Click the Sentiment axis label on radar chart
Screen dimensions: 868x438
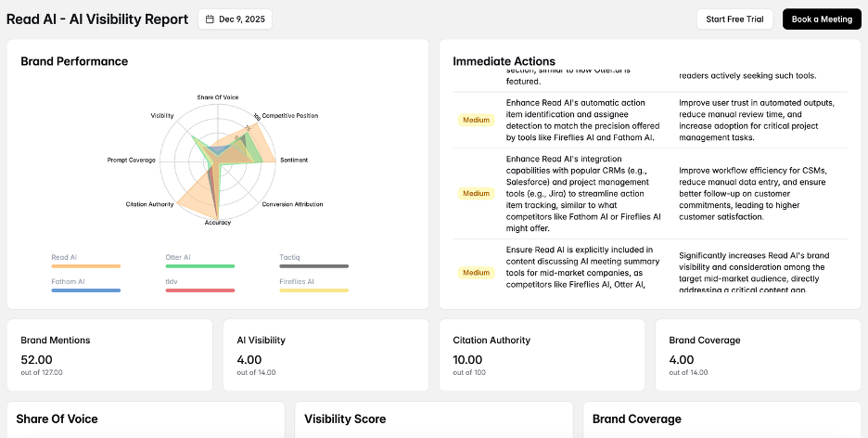click(294, 161)
